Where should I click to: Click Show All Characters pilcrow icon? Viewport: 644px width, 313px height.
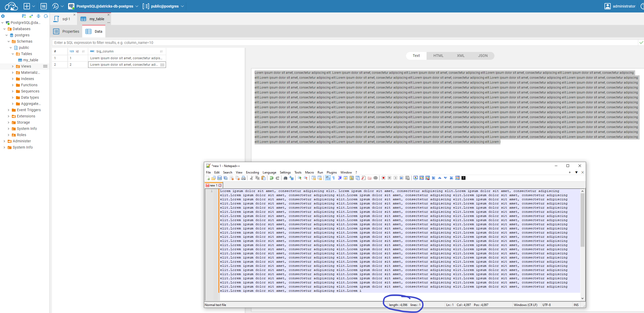pos(334,178)
